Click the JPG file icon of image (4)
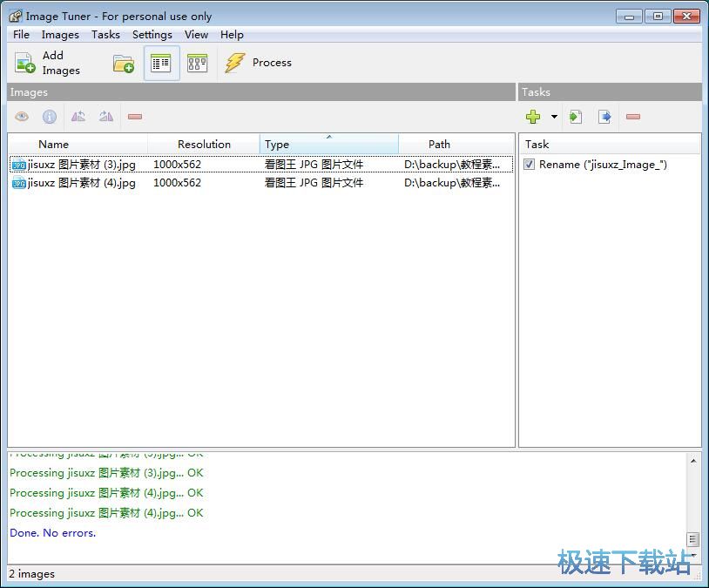This screenshot has height=588, width=709. [18, 183]
